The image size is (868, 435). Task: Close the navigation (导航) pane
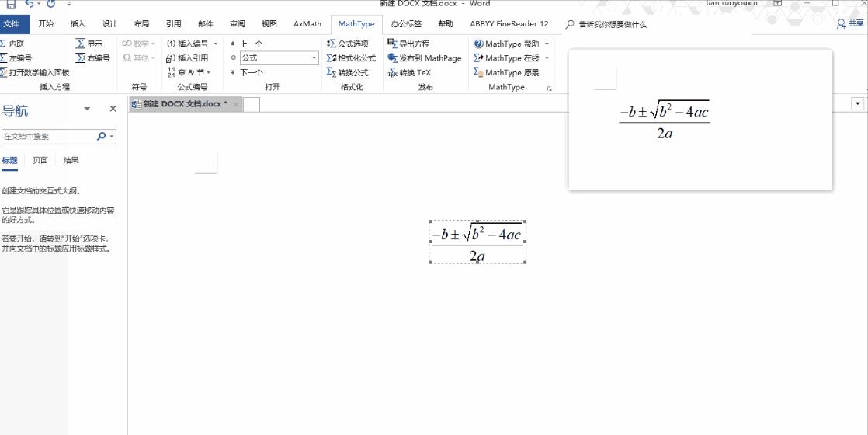(x=113, y=109)
